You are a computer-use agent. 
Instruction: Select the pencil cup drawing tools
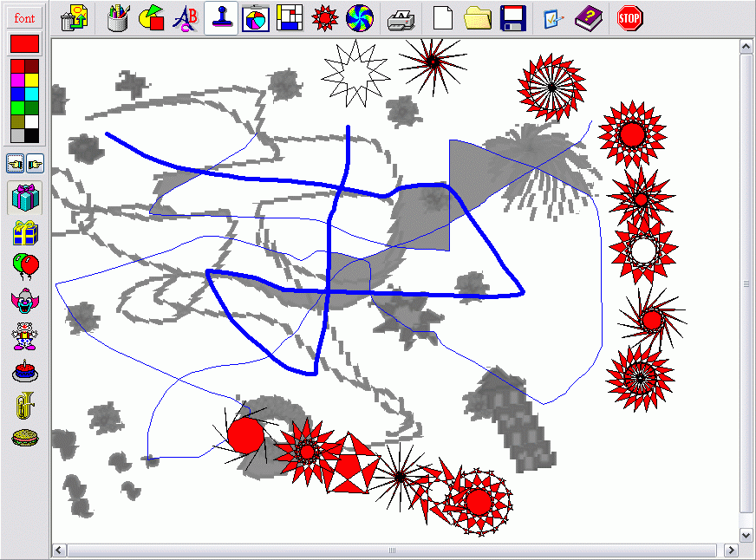click(118, 18)
